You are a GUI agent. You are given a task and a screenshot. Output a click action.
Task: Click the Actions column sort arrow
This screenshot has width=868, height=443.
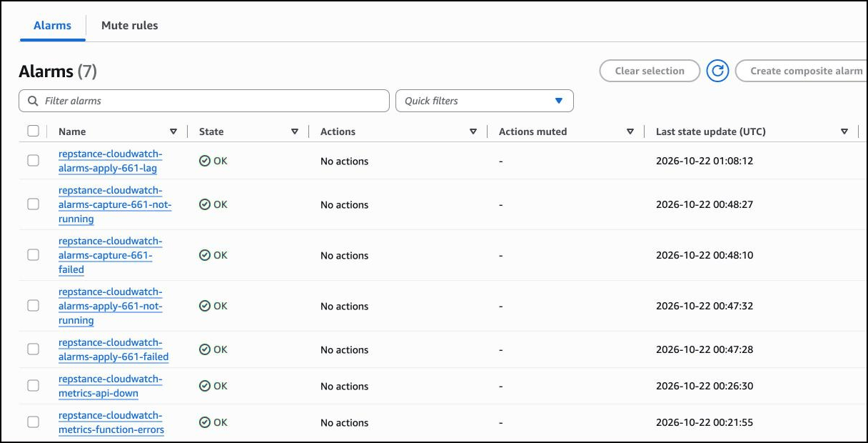tap(473, 131)
